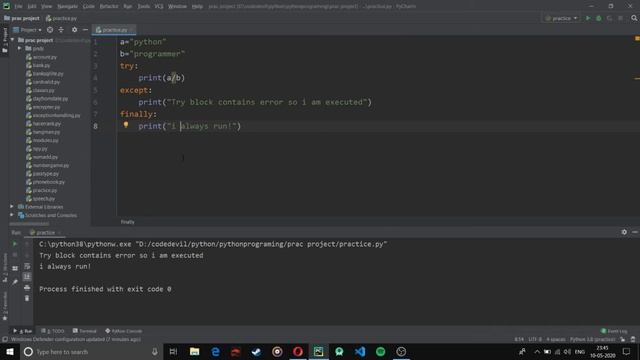Click the Type here to search box
Viewport: 640px width, 360px height.
91,351
